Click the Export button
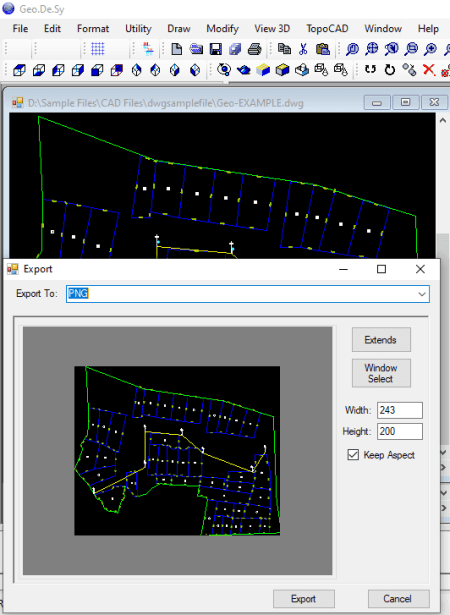This screenshot has width=450, height=615. pyautogui.click(x=304, y=599)
